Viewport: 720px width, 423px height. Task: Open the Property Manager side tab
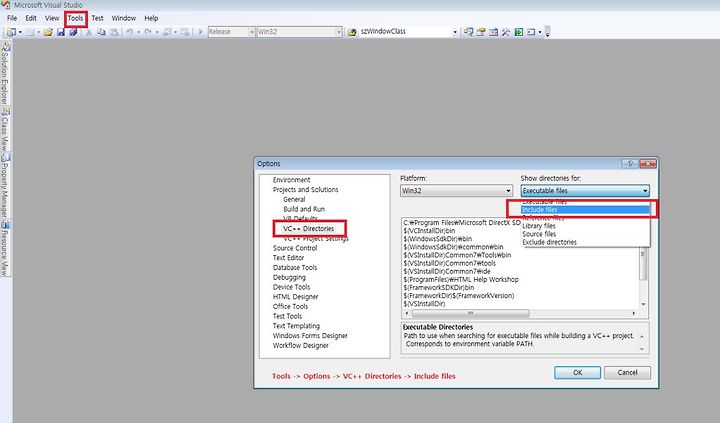pos(5,187)
